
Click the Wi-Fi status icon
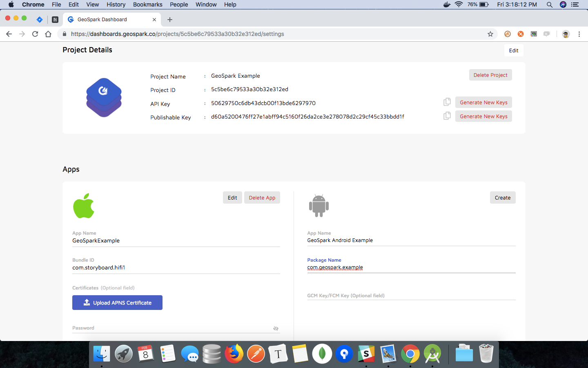[459, 4]
